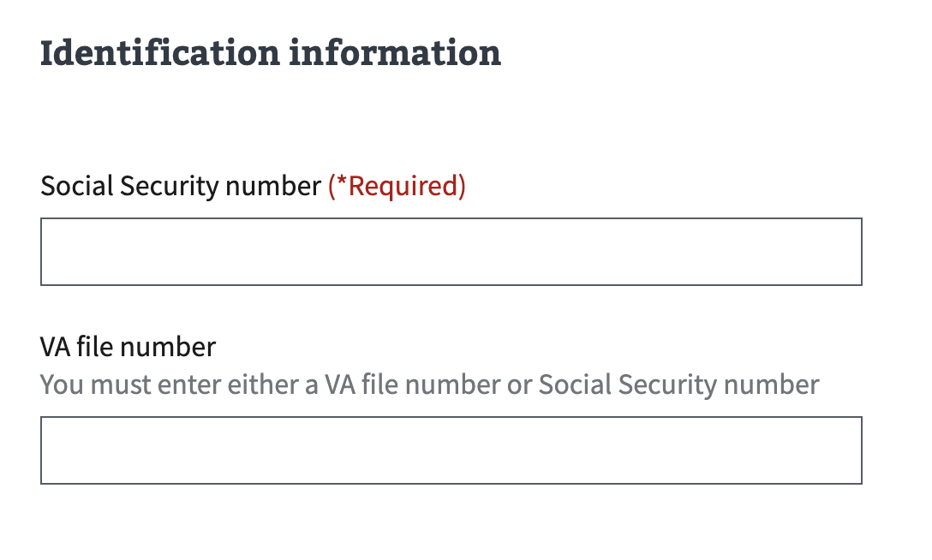Viewport: 932px width, 560px height.
Task: Click the VA file number input field
Action: click(x=451, y=450)
